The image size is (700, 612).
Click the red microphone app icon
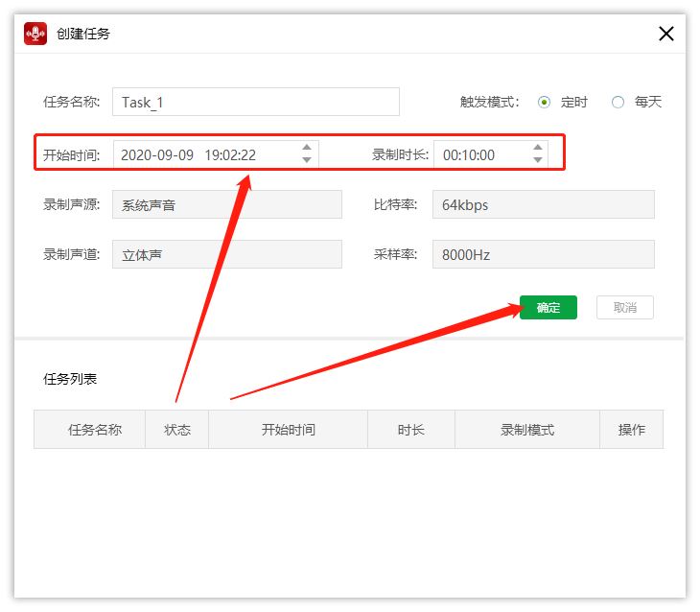36,34
